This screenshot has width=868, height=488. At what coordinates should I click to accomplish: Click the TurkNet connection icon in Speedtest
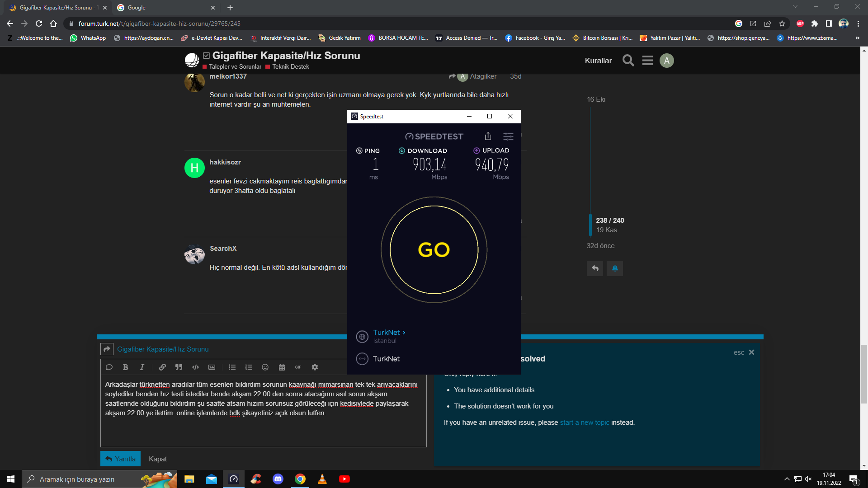362,359
